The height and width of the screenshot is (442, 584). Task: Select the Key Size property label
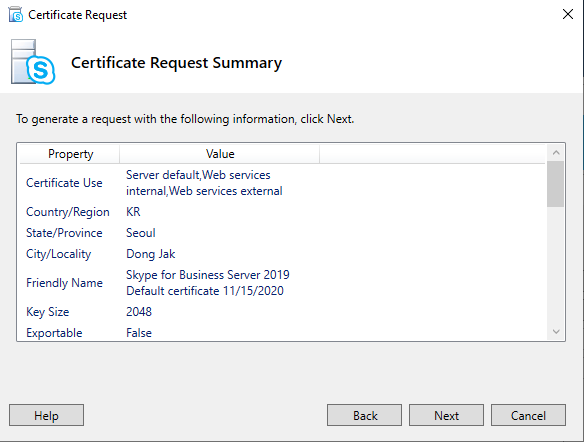point(47,312)
